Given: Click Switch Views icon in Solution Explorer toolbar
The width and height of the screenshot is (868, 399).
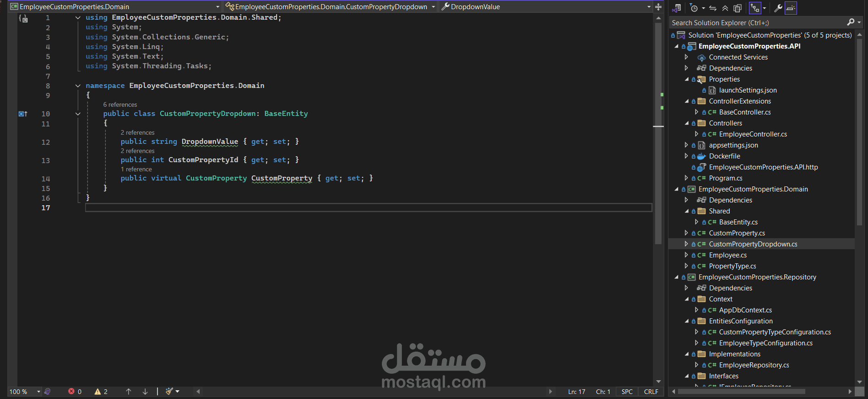Looking at the screenshot, I should (x=677, y=8).
